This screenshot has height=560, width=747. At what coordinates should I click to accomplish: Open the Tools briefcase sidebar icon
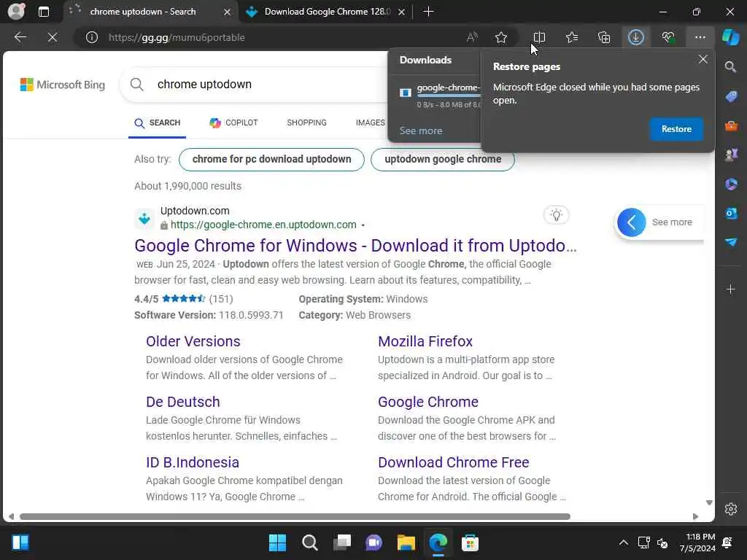click(731, 125)
